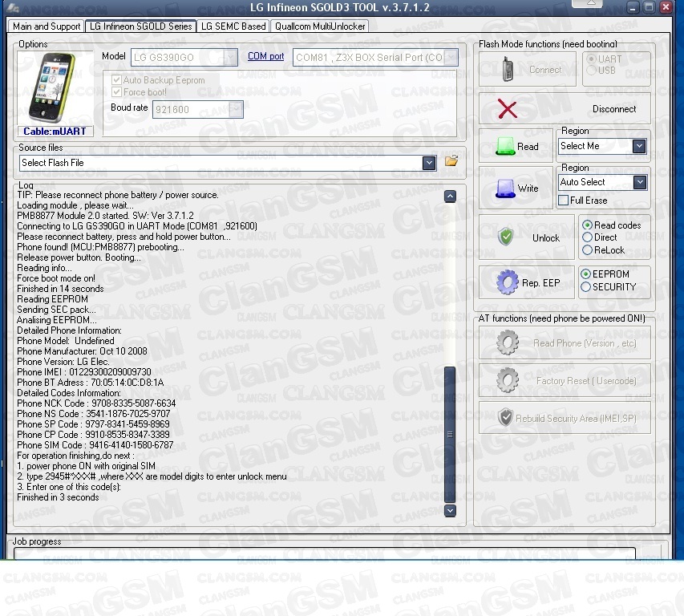Click the Job progress bar
This screenshot has height=616, width=684.
pos(325,553)
